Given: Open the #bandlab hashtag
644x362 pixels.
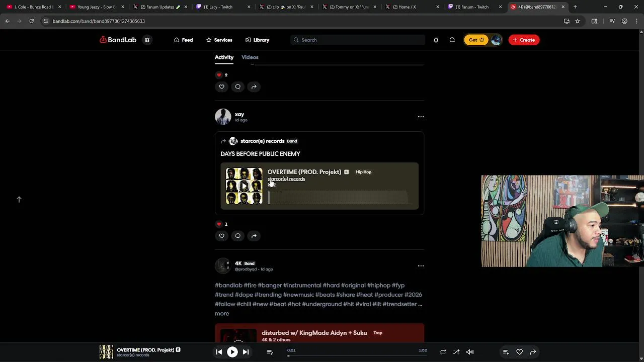Looking at the screenshot, I should pos(228,285).
